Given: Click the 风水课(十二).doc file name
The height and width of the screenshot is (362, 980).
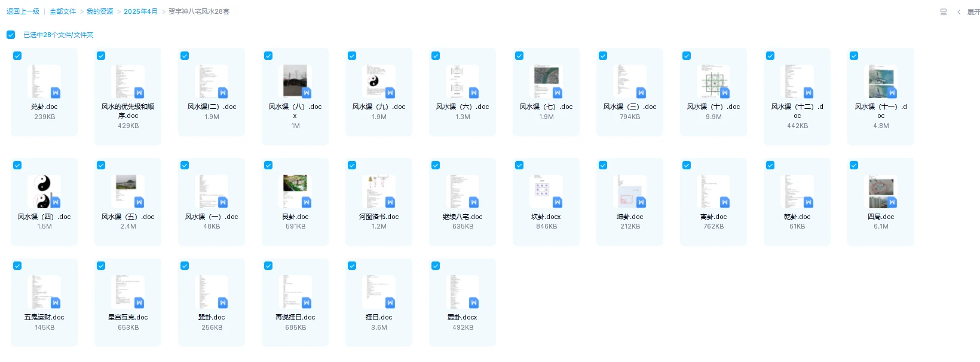Looking at the screenshot, I should [797, 111].
